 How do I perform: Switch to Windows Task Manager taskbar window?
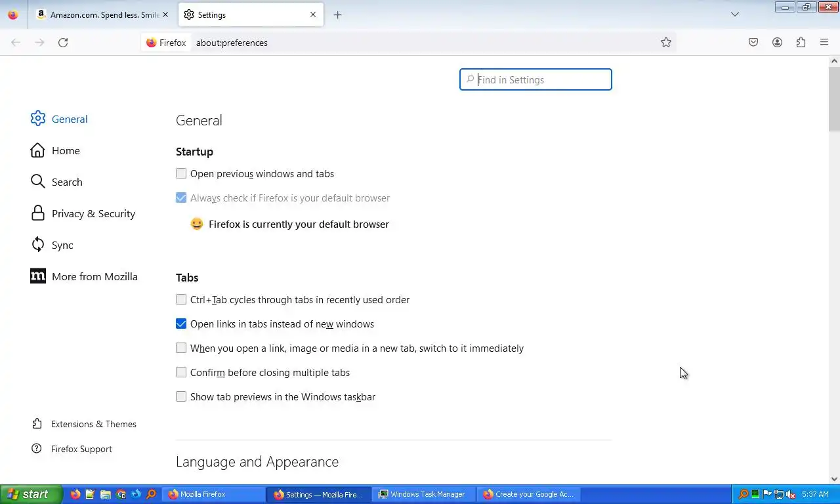click(424, 494)
